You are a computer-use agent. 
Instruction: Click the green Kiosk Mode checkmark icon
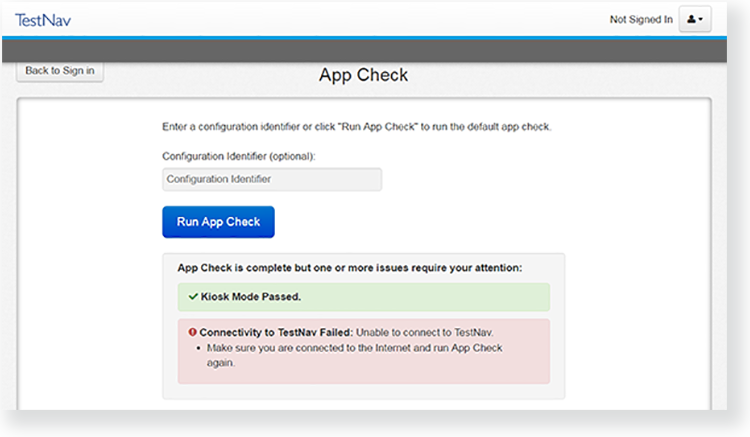pyautogui.click(x=192, y=297)
